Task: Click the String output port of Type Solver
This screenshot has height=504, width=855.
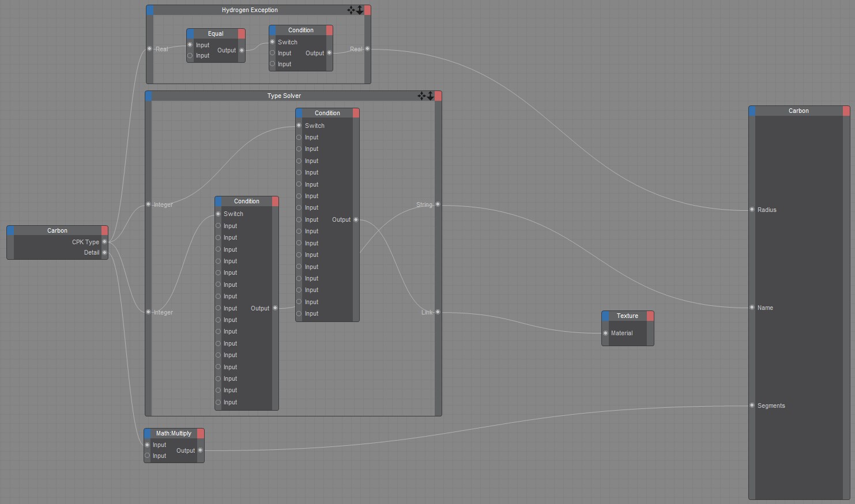Action: (x=438, y=204)
